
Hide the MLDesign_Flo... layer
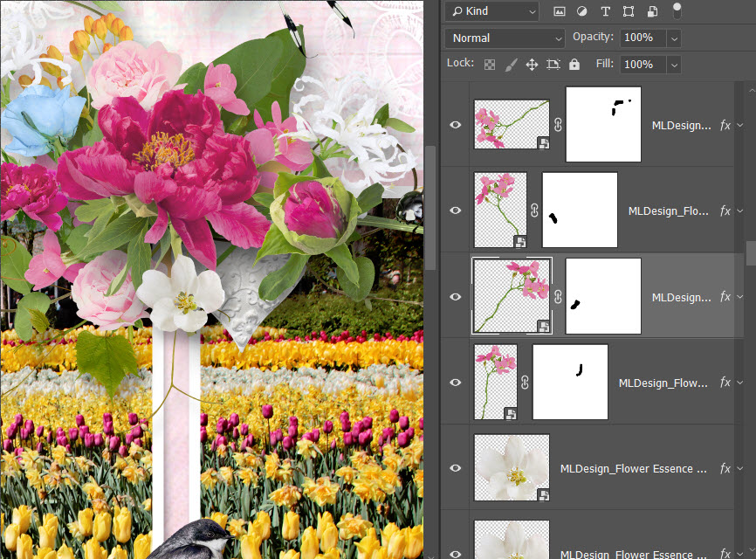pos(456,210)
